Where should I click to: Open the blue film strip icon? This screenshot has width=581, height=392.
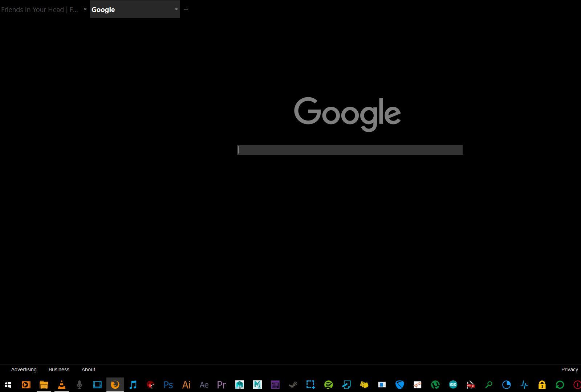97,385
